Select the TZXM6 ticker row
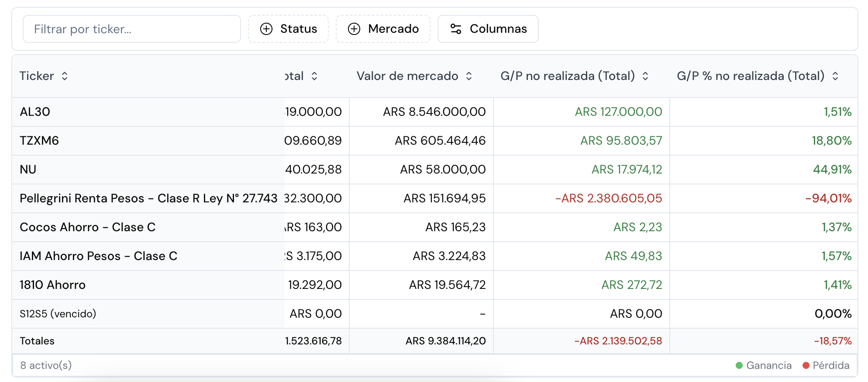The height and width of the screenshot is (382, 868). [x=39, y=141]
